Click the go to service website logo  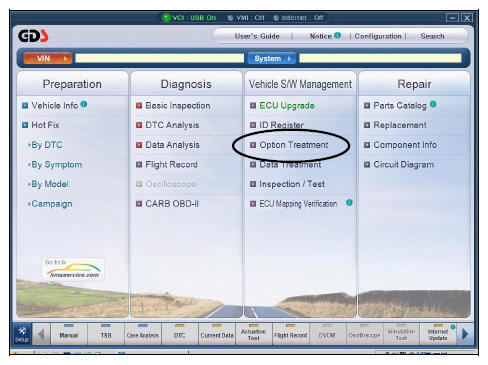click(x=73, y=269)
